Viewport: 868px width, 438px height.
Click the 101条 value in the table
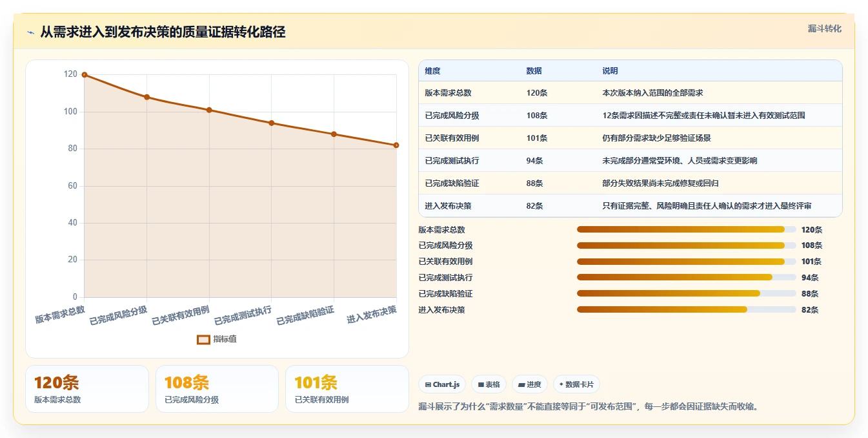coord(537,138)
